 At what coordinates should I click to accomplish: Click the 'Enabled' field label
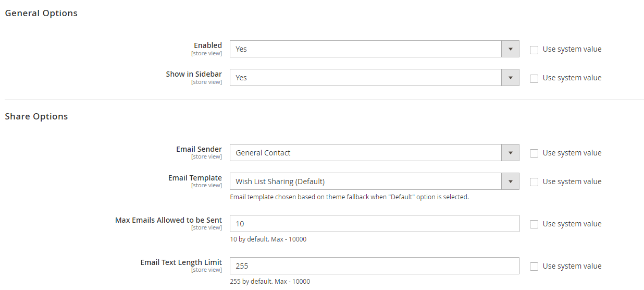tap(207, 45)
